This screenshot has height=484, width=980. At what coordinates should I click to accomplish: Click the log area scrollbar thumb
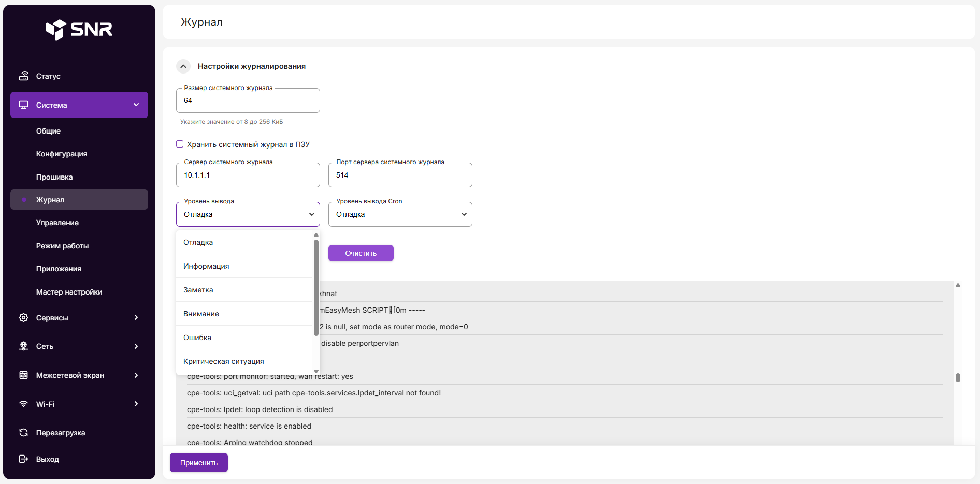point(958,377)
